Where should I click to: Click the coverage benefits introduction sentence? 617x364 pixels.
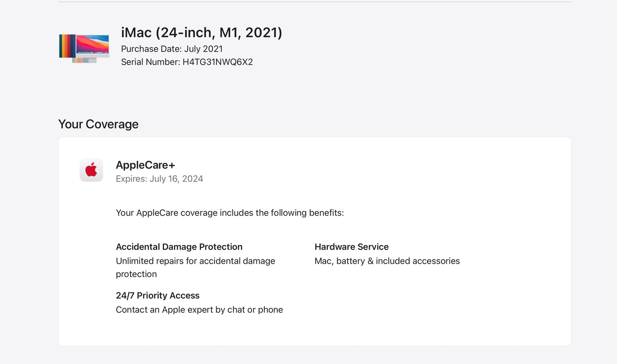tap(230, 213)
